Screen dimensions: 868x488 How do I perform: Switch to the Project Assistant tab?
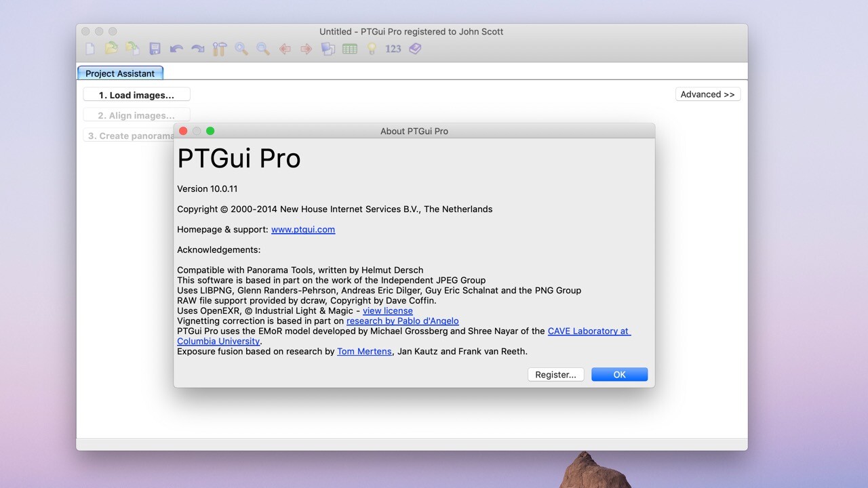(120, 73)
